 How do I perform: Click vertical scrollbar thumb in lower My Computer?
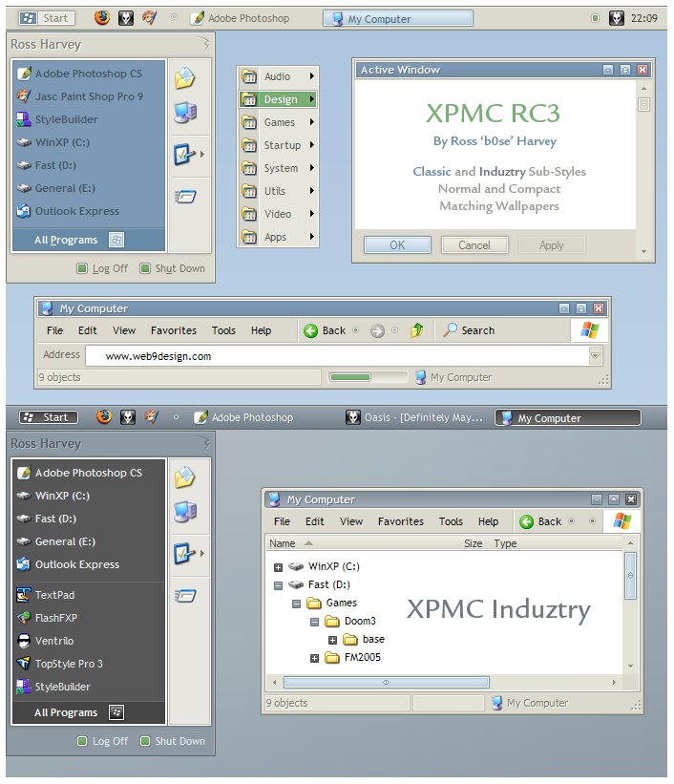(x=630, y=576)
